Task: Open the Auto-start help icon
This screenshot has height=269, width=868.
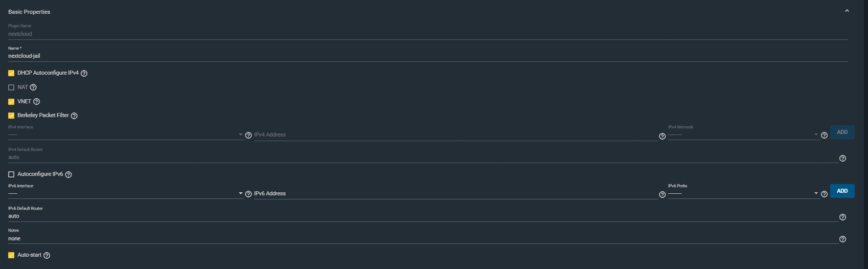Action: pos(47,255)
